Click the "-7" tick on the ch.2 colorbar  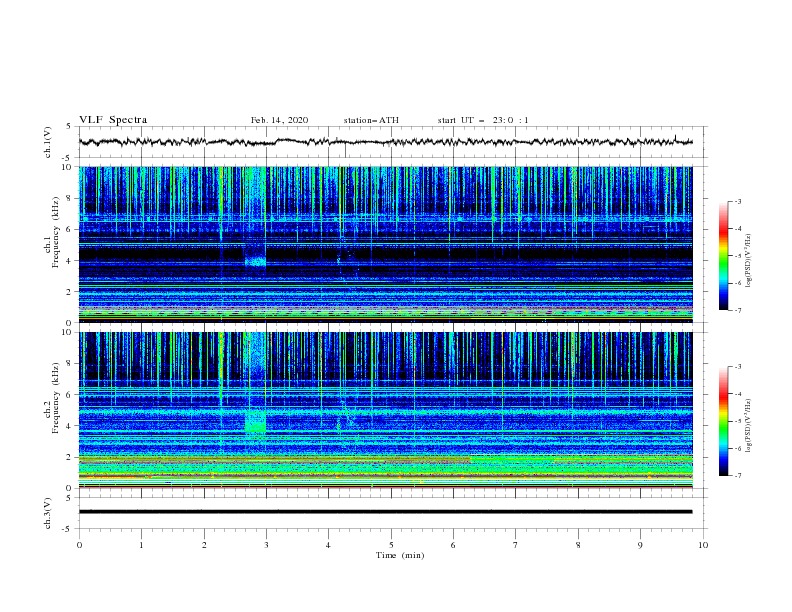(x=738, y=475)
